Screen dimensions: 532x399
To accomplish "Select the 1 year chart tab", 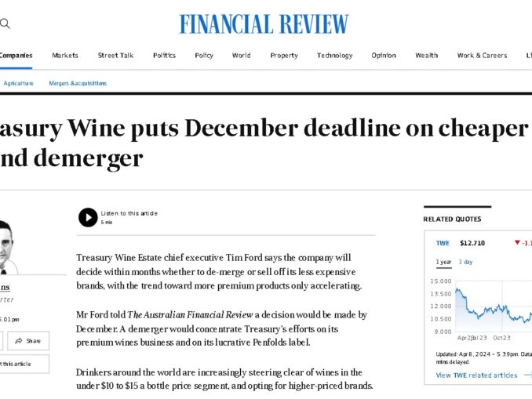I will click(443, 262).
